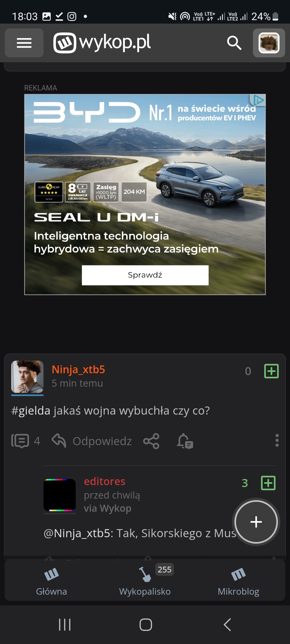
Task: Toggle post notification bell icon
Action: coord(185,441)
